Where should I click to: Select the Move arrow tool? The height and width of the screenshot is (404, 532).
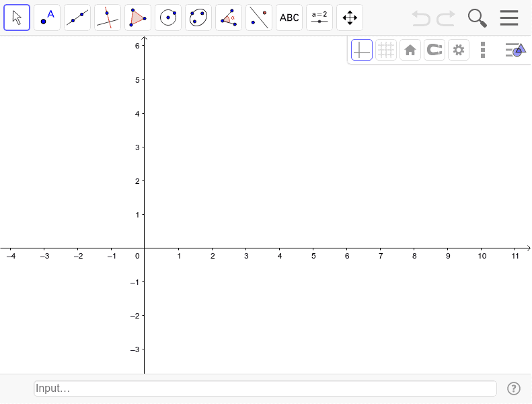point(17,18)
